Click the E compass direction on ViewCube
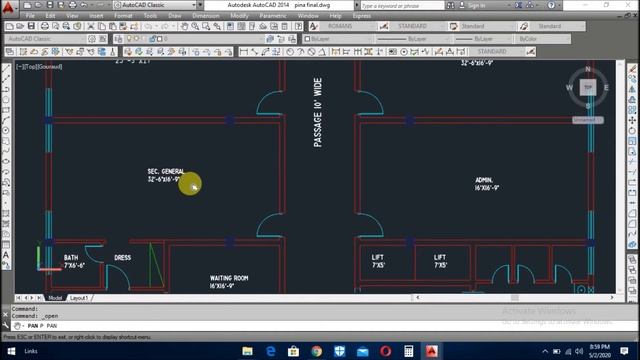 point(606,87)
